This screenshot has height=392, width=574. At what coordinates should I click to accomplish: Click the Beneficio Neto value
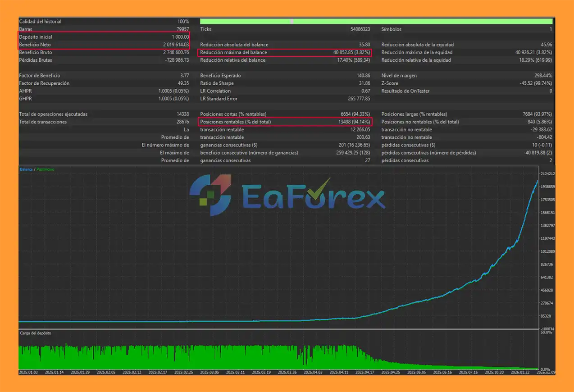click(176, 45)
